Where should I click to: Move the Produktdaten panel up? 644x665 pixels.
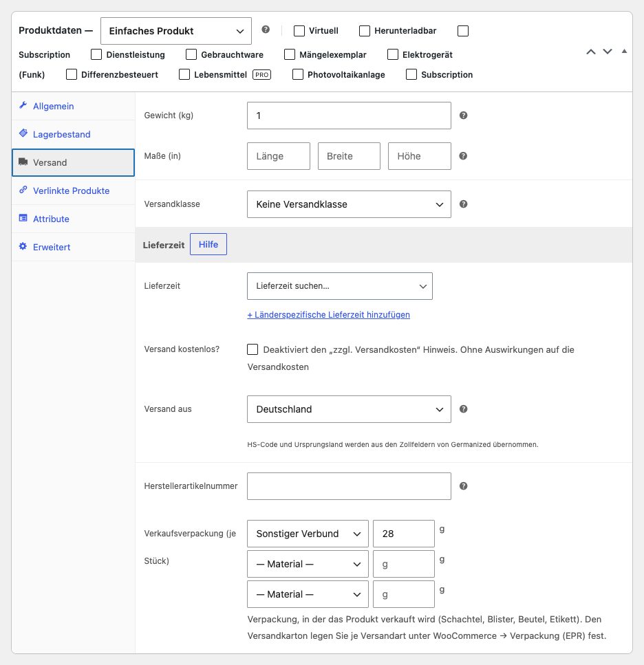point(590,52)
